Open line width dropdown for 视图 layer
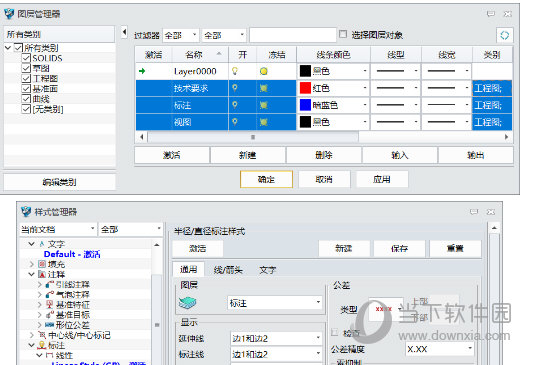 [467, 122]
